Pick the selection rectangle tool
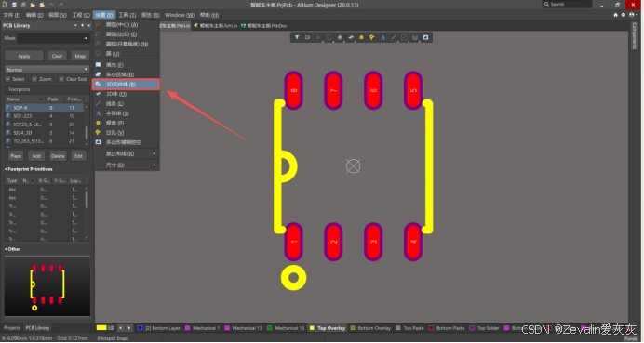The height and width of the screenshot is (343, 644). [329, 37]
